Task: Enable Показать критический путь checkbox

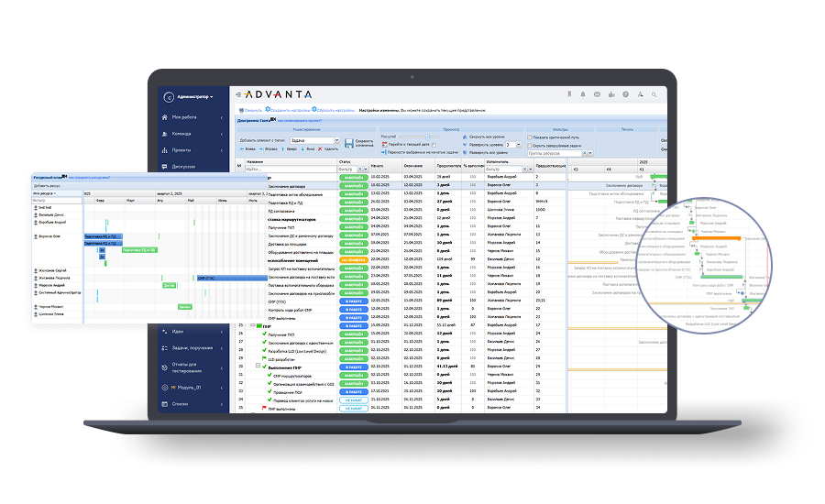Action: (531, 137)
